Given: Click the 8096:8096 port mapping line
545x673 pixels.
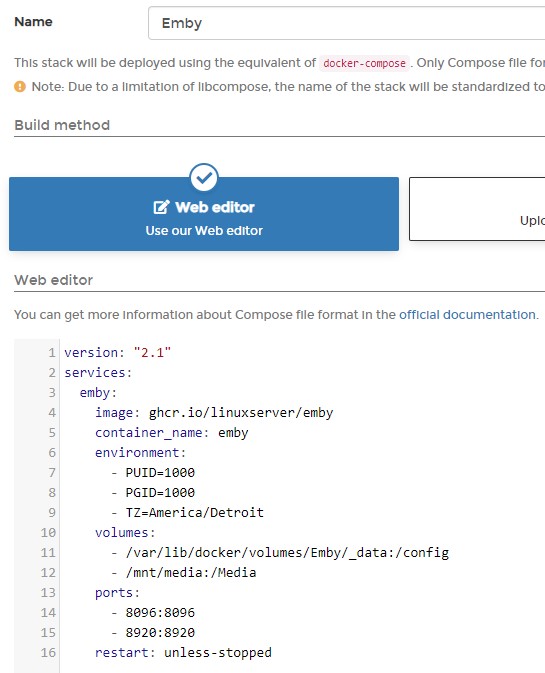Looking at the screenshot, I should (x=153, y=612).
